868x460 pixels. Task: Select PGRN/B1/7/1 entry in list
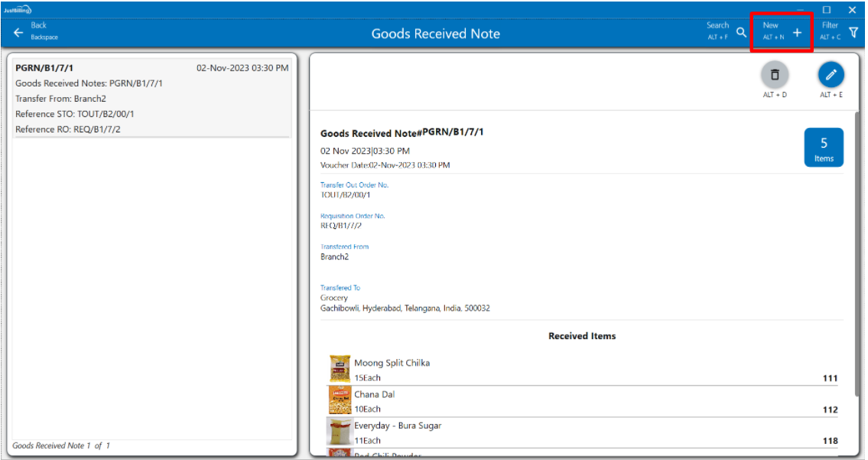click(151, 98)
